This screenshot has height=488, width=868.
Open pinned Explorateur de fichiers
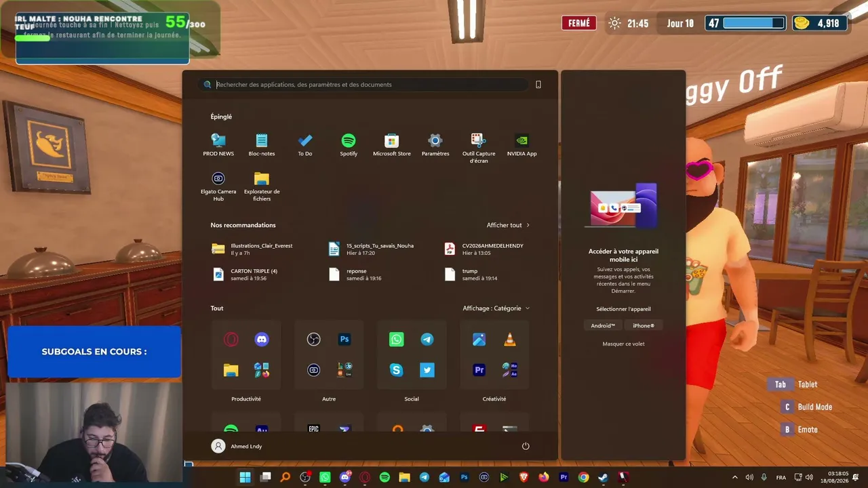click(262, 186)
